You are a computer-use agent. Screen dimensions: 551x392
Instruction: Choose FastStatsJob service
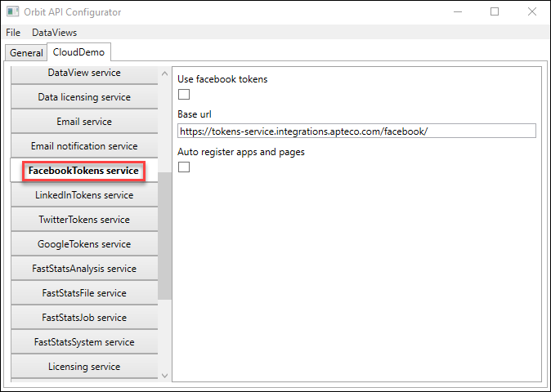tap(84, 318)
